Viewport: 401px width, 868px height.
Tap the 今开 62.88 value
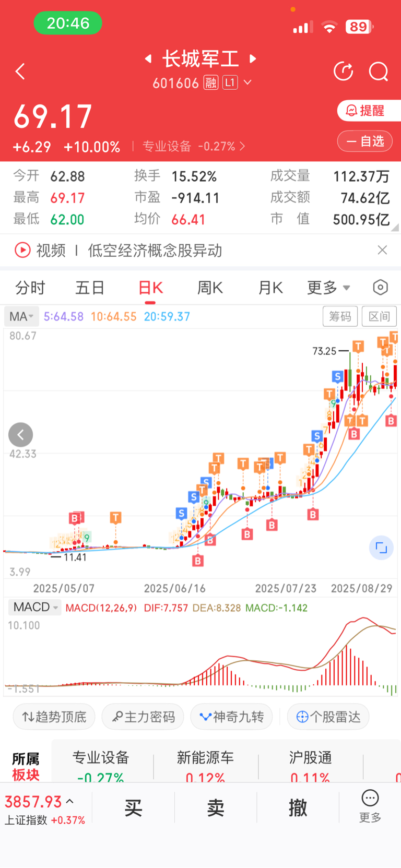tap(67, 176)
